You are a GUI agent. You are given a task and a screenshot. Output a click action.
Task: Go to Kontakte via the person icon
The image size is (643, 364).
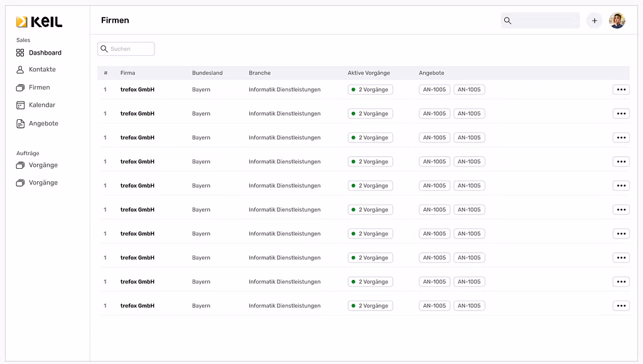point(20,70)
